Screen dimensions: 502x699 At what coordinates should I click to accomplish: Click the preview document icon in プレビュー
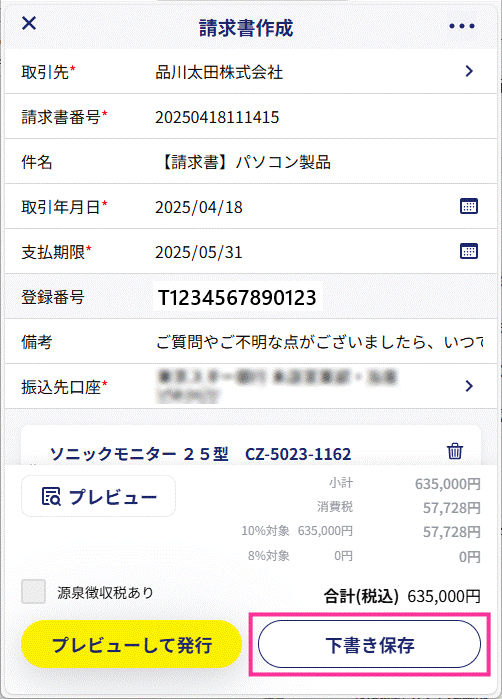click(x=51, y=496)
